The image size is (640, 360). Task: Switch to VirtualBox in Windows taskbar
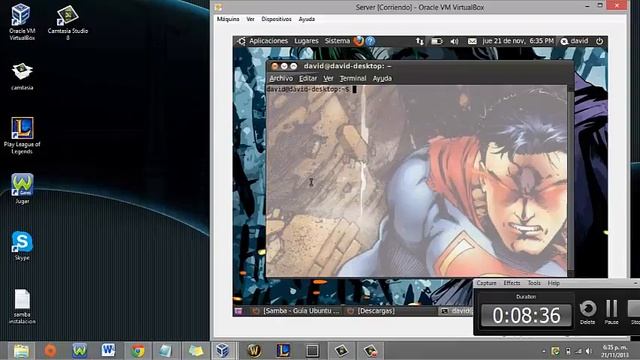pyautogui.click(x=222, y=351)
